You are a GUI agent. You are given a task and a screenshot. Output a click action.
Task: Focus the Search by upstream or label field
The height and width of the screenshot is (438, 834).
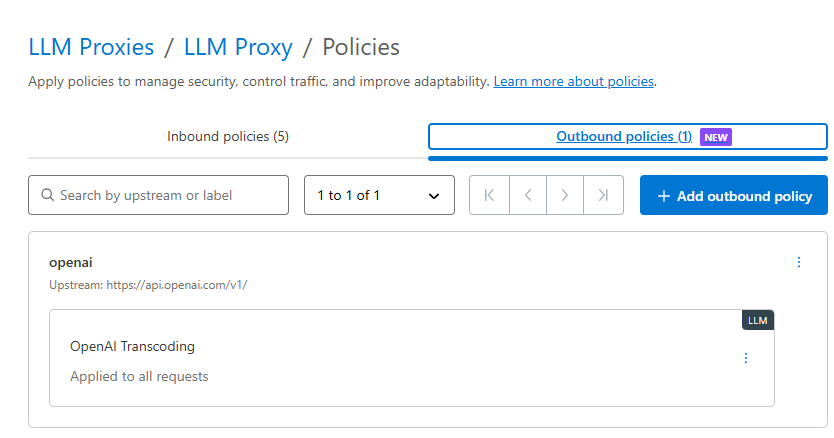click(x=159, y=195)
